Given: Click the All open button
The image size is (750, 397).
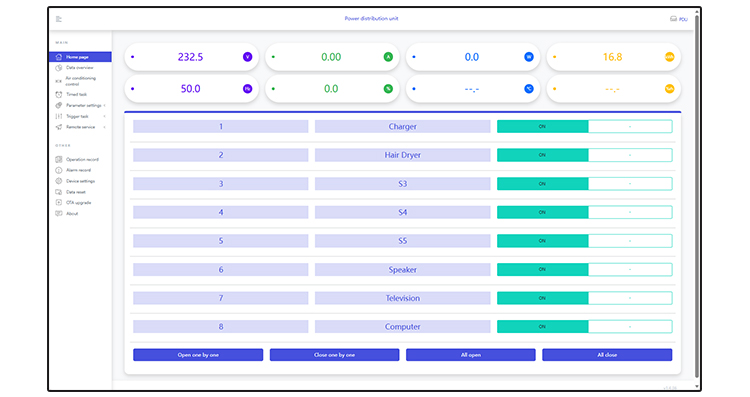Looking at the screenshot, I should pos(471,355).
